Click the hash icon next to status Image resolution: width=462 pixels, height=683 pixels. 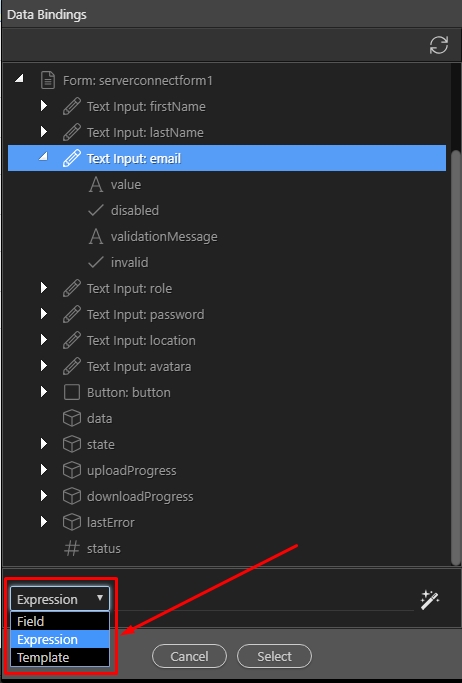tap(72, 548)
